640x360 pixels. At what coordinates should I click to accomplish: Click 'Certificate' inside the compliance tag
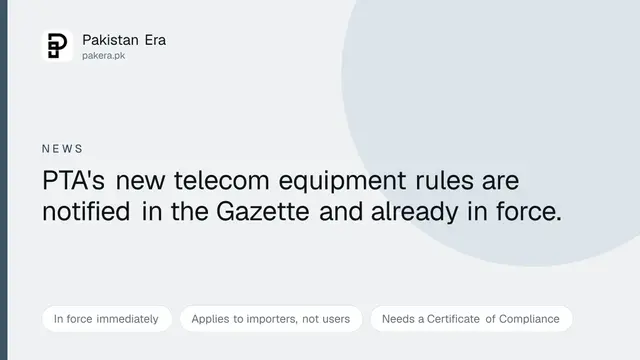click(x=453, y=319)
